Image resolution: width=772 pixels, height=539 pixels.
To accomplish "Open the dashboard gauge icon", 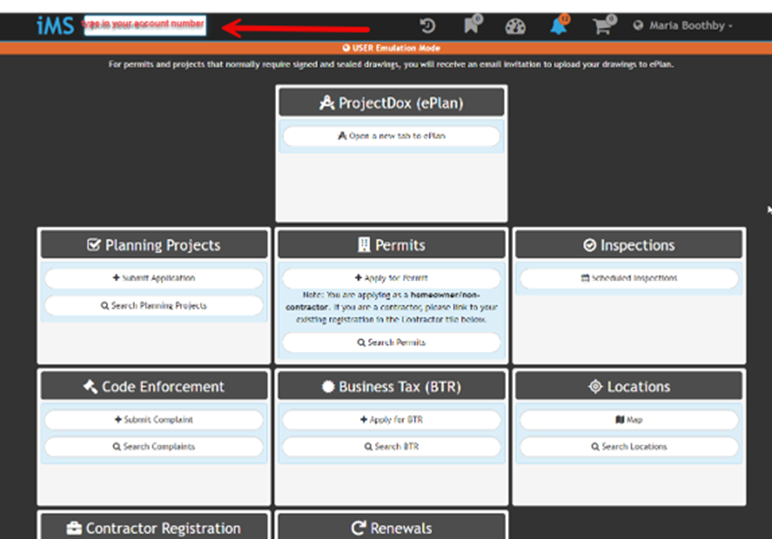I will coord(515,26).
